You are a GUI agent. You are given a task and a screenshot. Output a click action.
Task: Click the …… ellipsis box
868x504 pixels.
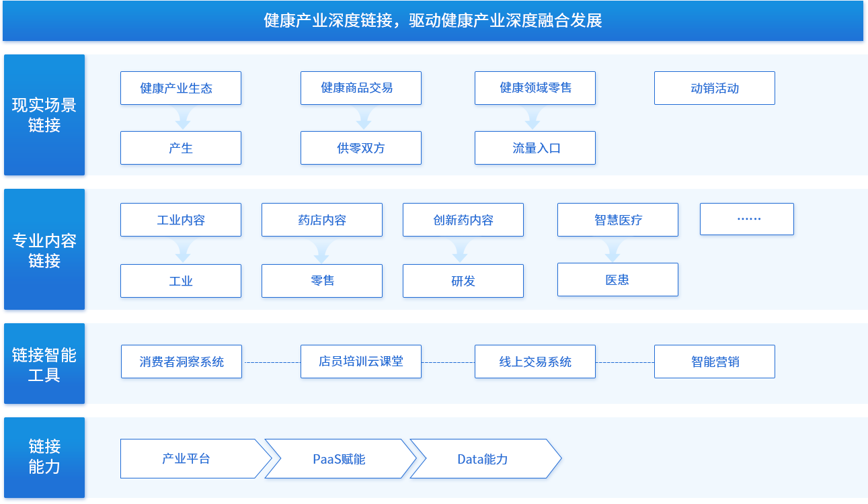(747, 219)
